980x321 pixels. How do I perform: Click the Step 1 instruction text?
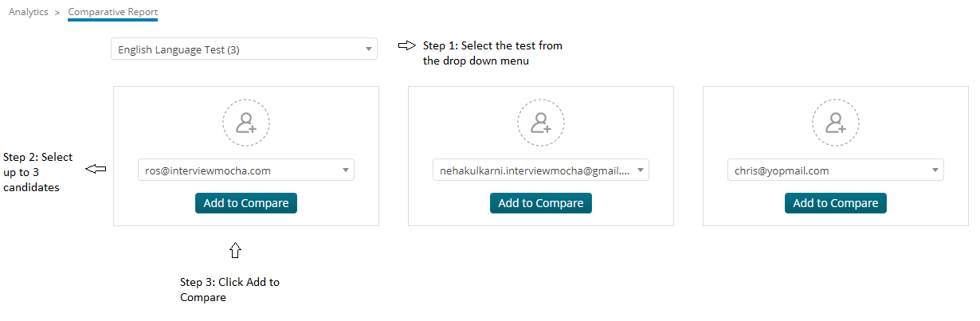pyautogui.click(x=492, y=53)
